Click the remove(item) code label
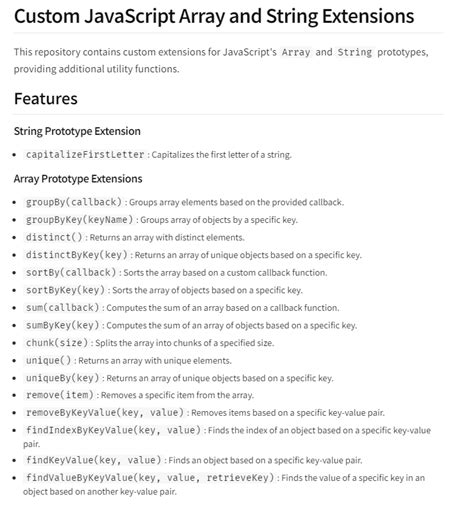Image resolution: width=474 pixels, height=505 pixels. click(x=60, y=395)
